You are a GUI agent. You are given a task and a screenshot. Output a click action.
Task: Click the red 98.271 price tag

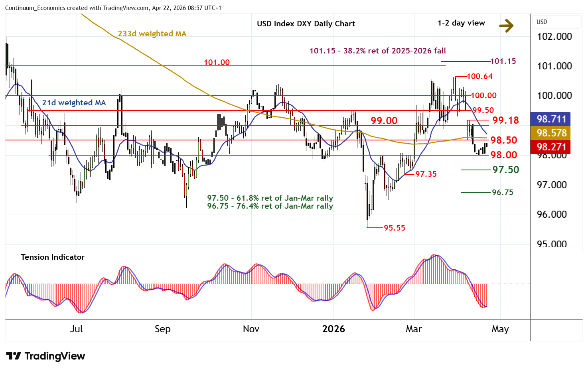(x=551, y=147)
